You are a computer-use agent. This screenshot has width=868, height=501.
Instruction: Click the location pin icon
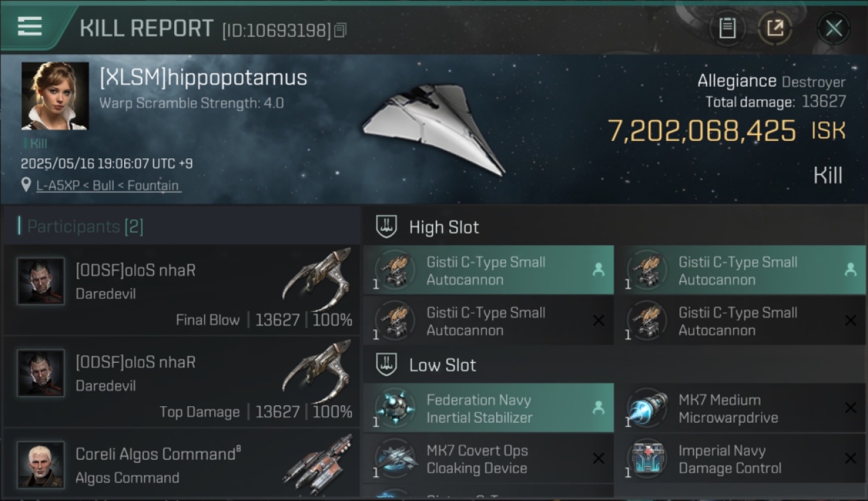(x=26, y=185)
